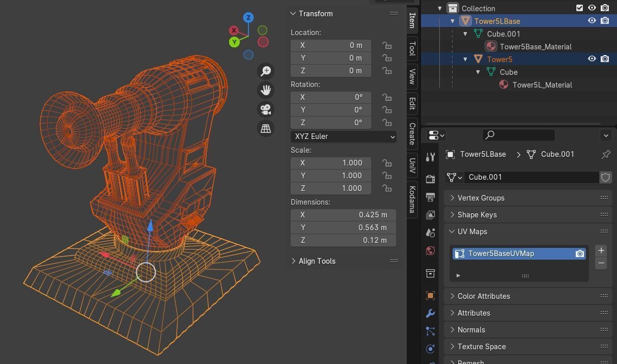Toggle the Collection exclude checkbox
This screenshot has height=364, width=617.
click(x=579, y=8)
